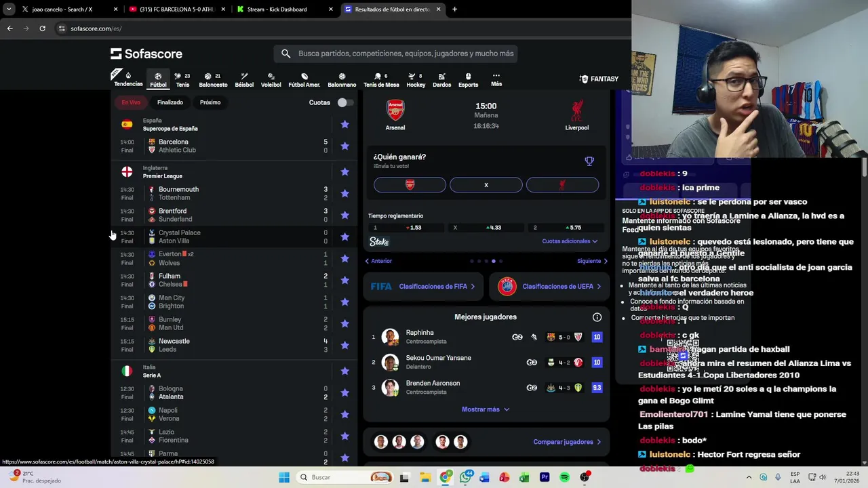Viewport: 868px width, 488px height.
Task: Favorite the Brentford vs Sunderland match
Action: 344,215
